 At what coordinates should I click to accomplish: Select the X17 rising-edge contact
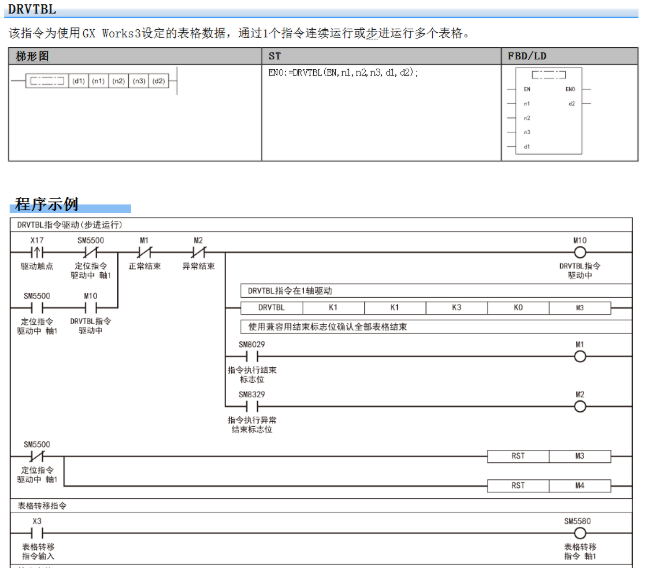click(x=37, y=252)
